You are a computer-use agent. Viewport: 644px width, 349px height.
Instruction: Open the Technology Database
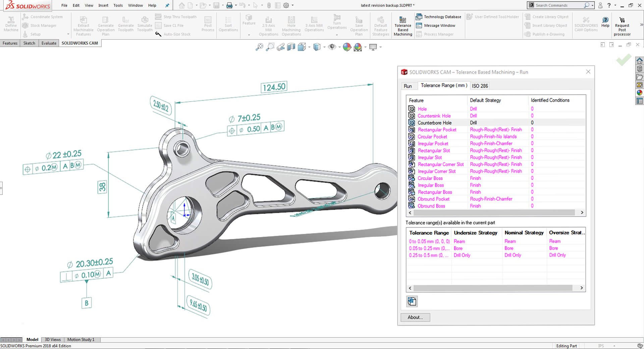439,17
